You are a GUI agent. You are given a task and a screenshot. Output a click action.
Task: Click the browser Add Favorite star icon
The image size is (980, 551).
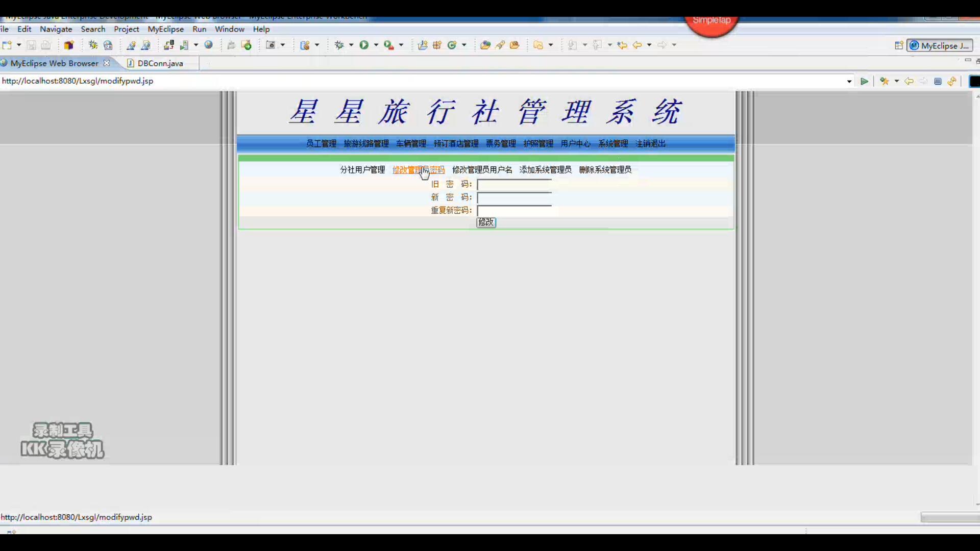click(885, 82)
